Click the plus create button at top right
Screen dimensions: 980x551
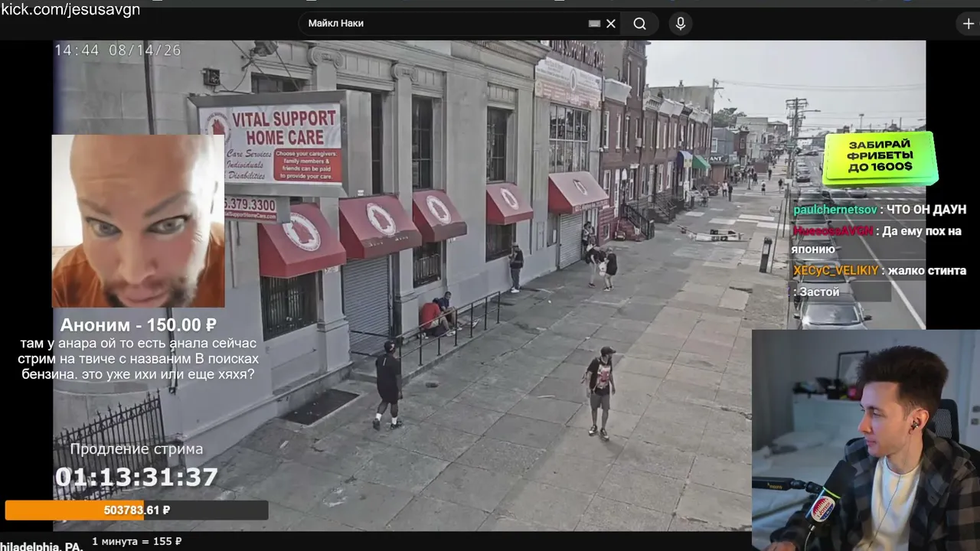click(969, 24)
